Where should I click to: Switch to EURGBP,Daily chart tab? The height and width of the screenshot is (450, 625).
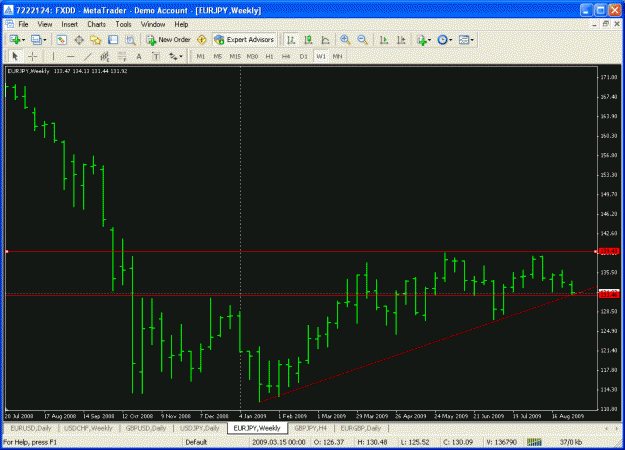pos(361,428)
